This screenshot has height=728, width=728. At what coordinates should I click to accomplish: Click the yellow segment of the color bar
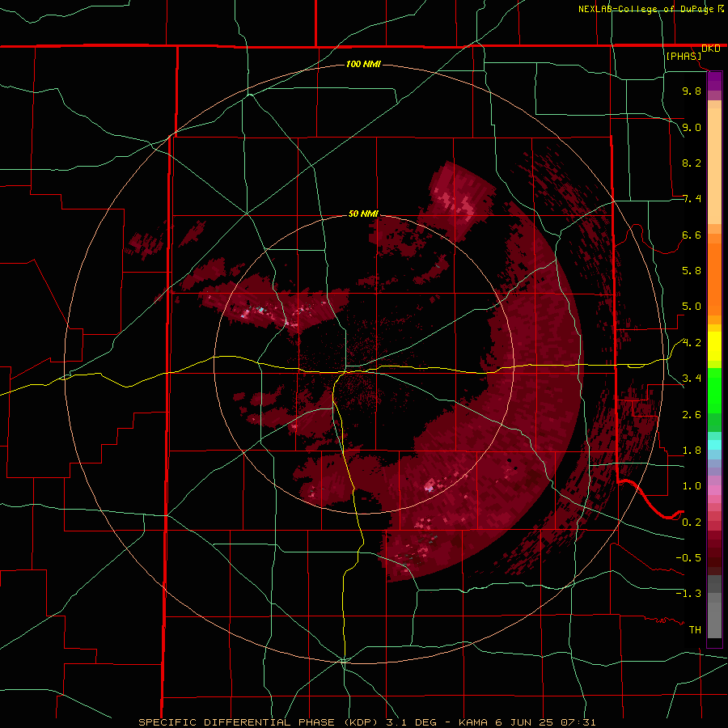pyautogui.click(x=714, y=346)
